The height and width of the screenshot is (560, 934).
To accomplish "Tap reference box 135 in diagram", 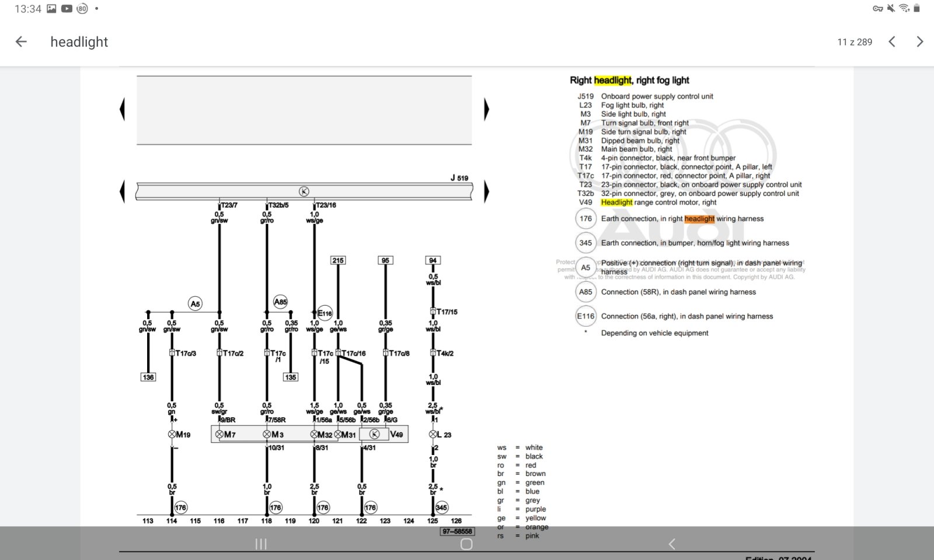I will coord(291,377).
